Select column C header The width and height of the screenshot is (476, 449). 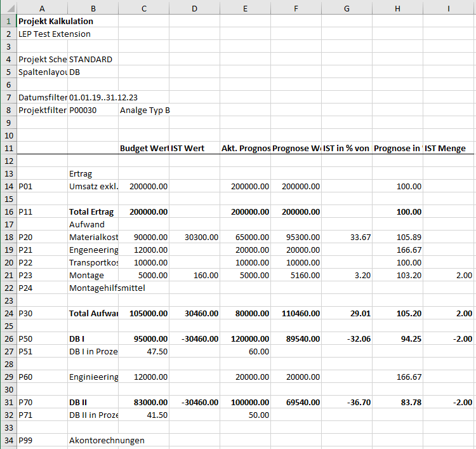[x=144, y=8]
